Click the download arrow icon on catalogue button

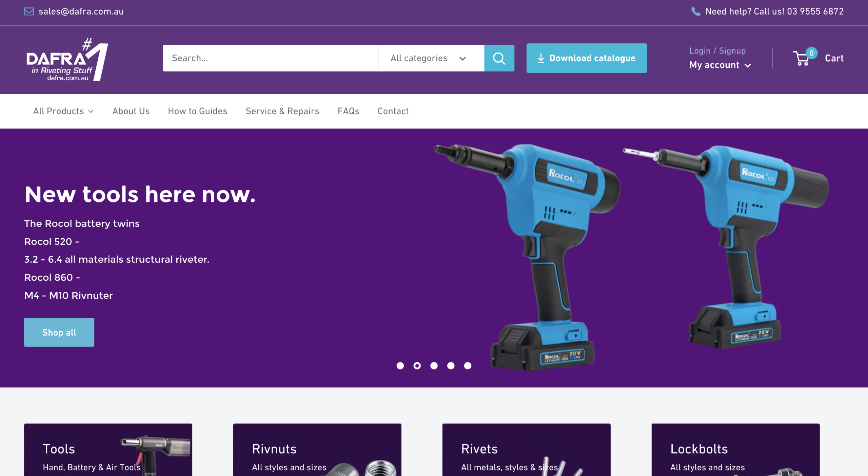coord(541,58)
